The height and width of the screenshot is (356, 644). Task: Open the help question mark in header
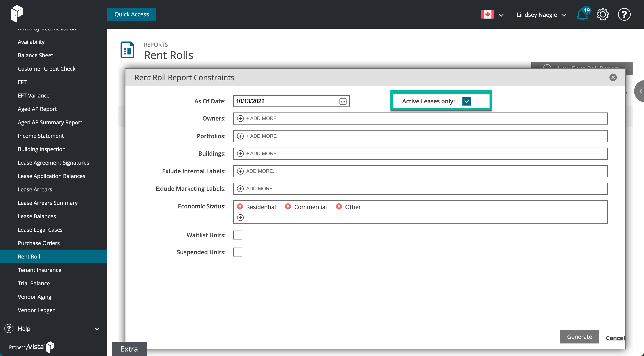tap(624, 15)
